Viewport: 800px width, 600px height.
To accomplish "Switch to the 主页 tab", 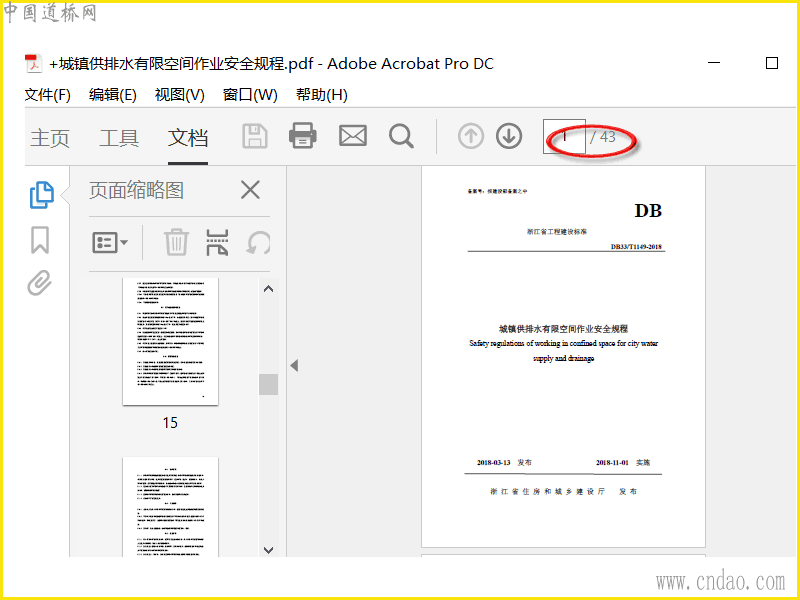I will pos(49,138).
